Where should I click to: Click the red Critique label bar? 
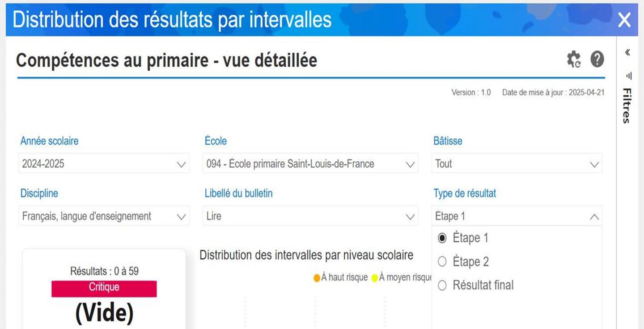pyautogui.click(x=104, y=288)
